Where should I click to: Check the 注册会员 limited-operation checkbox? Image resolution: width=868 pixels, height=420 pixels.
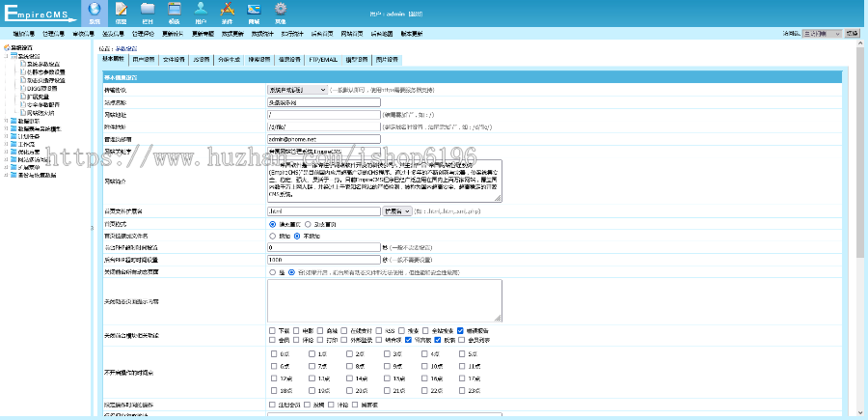click(x=272, y=405)
